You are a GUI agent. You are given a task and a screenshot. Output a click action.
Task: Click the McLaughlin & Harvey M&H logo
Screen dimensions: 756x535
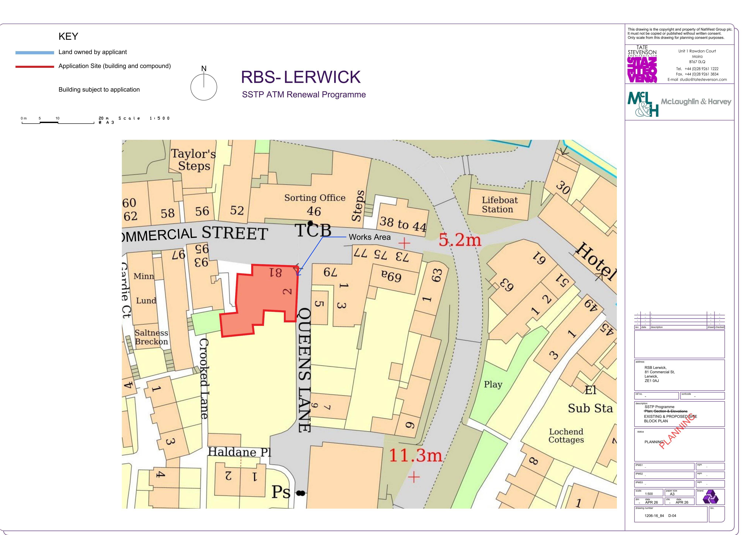pyautogui.click(x=643, y=104)
